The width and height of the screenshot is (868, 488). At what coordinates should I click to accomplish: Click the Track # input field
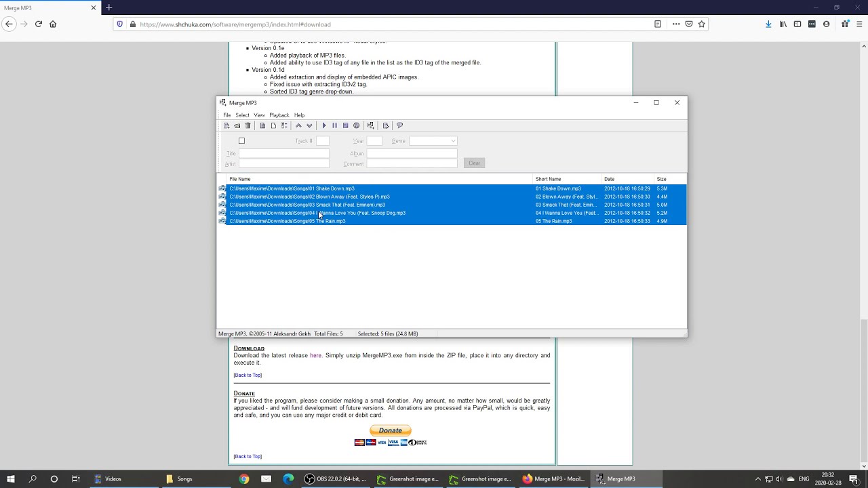click(x=323, y=141)
